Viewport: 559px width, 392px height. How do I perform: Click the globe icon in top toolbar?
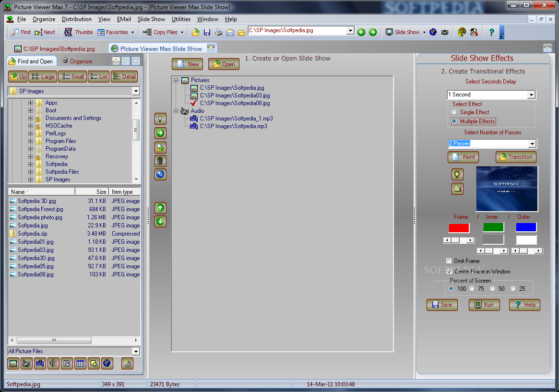[433, 33]
